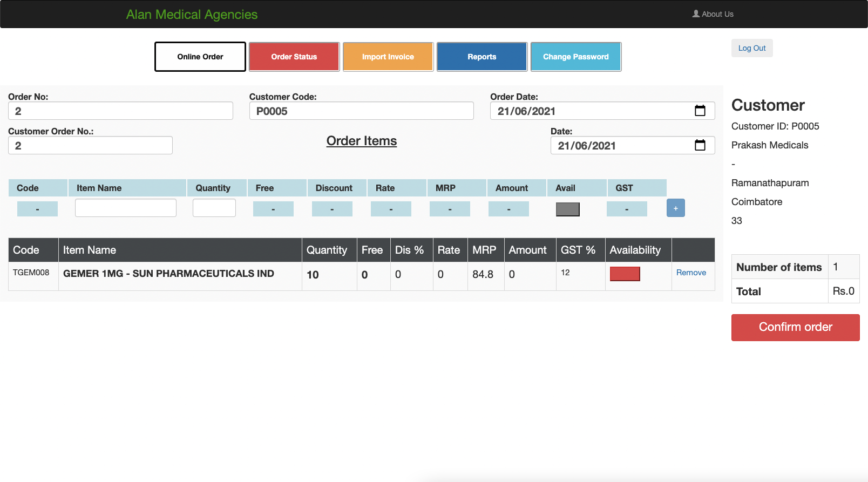
Task: Remove the GEMER 1MG item row
Action: (691, 273)
